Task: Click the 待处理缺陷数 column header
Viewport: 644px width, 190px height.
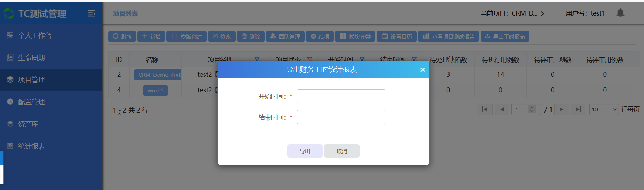Action: coord(448,60)
